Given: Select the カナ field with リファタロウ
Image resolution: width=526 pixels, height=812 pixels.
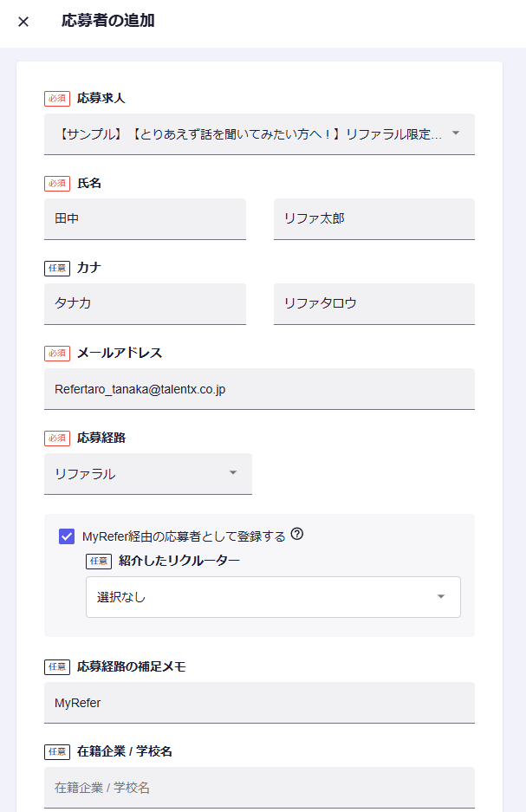Looking at the screenshot, I should pyautogui.click(x=373, y=303).
